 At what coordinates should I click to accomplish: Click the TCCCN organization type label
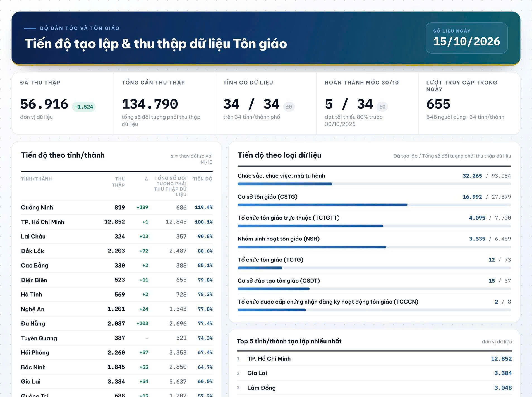pos(328,302)
